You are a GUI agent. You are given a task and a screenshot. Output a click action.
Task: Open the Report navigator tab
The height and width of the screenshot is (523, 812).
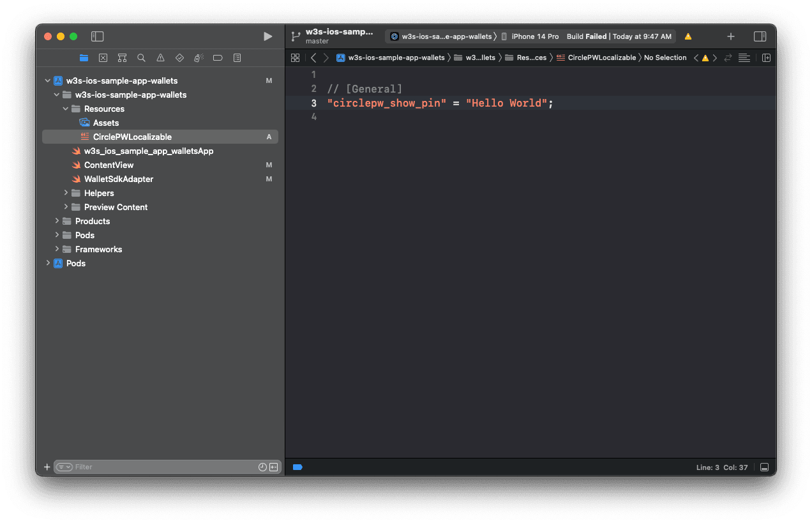(x=237, y=57)
